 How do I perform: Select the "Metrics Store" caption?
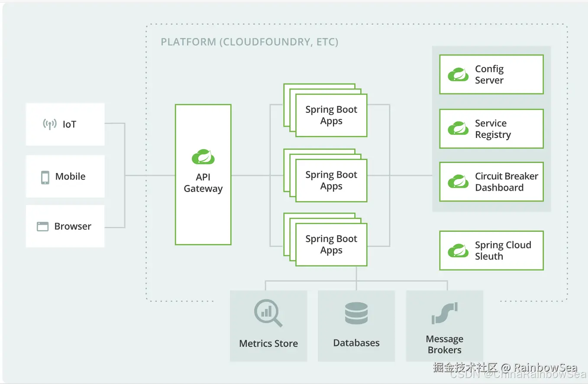point(268,344)
